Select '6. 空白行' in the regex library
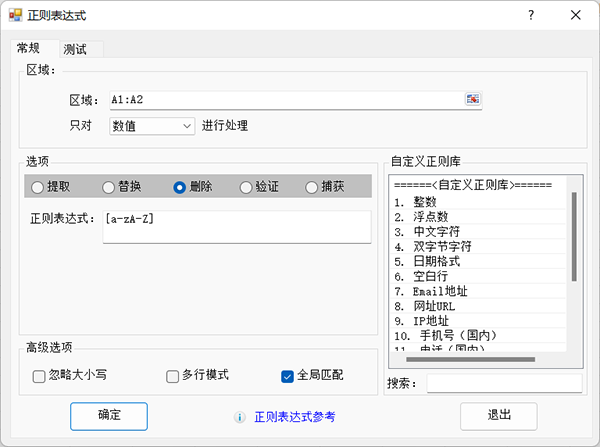600x447 pixels. [x=479, y=276]
